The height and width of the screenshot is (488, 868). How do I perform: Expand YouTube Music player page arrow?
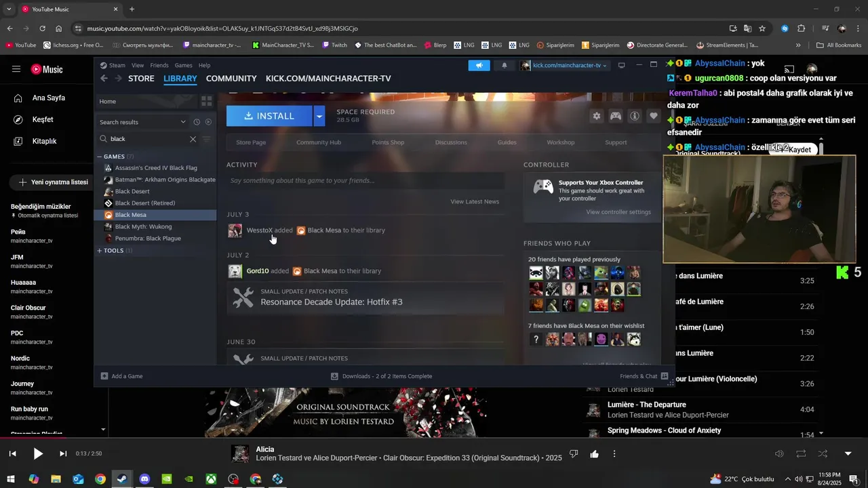pos(848,453)
